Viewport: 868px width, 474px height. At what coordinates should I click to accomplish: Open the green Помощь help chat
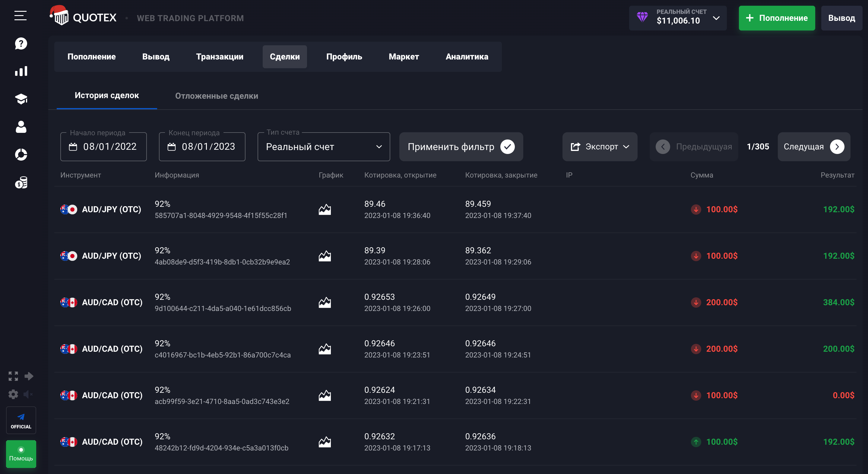[21, 454]
